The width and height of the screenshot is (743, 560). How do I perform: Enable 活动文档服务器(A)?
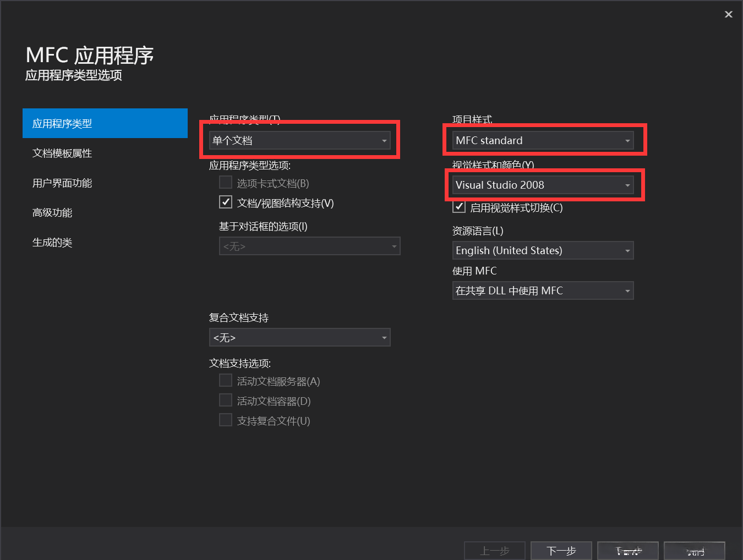coord(226,380)
